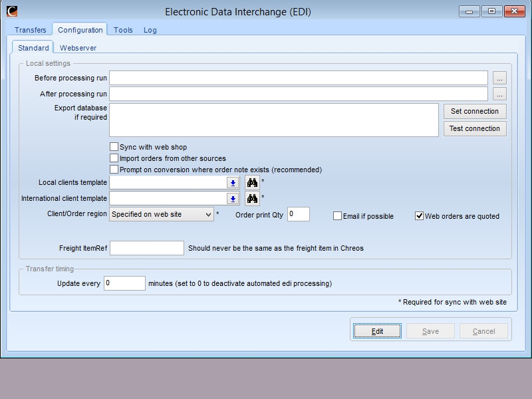The height and width of the screenshot is (399, 532).
Task: Click Set connection button
Action: pos(475,111)
